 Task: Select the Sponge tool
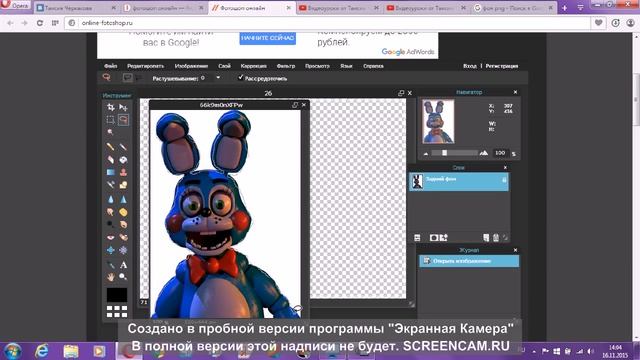coord(123,212)
